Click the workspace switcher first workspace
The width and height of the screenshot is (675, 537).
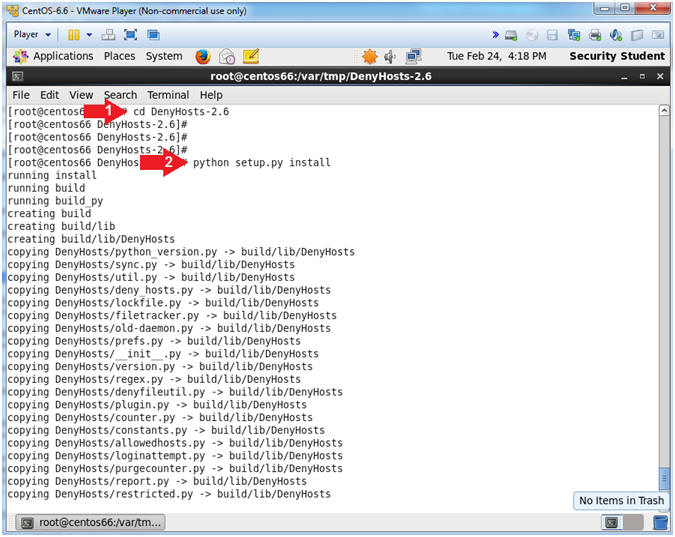pos(611,523)
